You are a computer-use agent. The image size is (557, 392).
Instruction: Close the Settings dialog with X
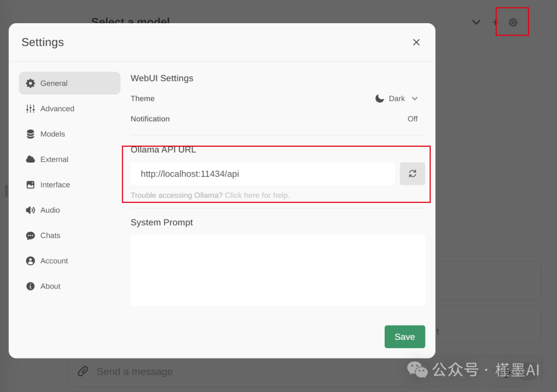click(x=416, y=42)
